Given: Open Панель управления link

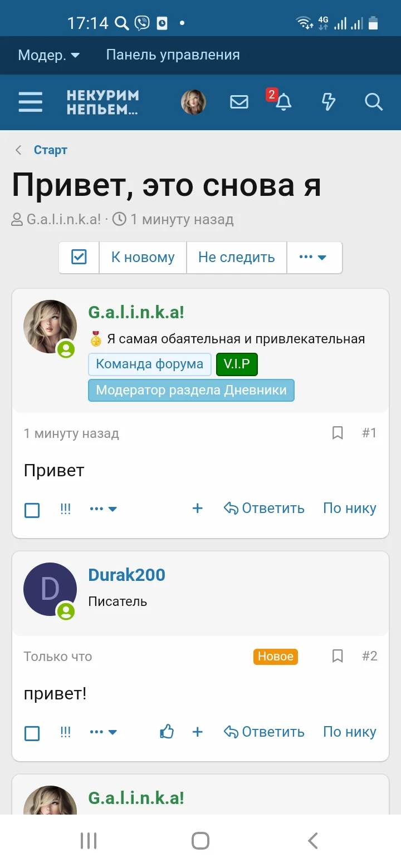Looking at the screenshot, I should 173,55.
